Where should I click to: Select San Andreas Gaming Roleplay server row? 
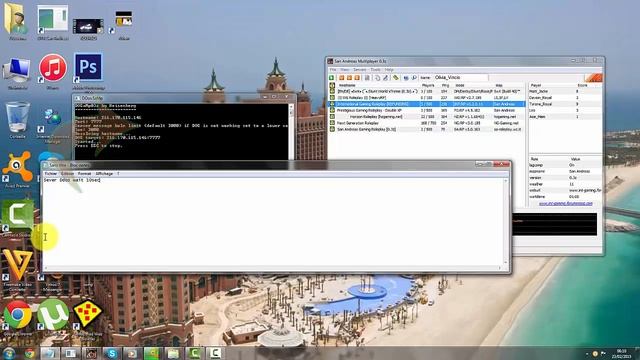pyautogui.click(x=427, y=129)
